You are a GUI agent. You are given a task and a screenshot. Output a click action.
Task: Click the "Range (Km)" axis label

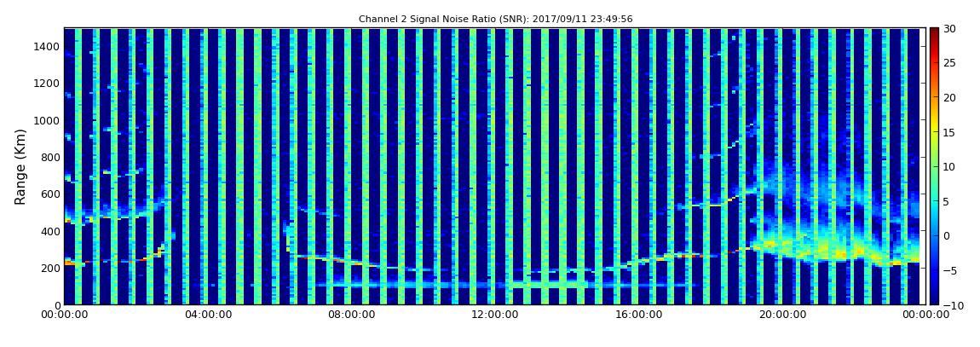20,167
